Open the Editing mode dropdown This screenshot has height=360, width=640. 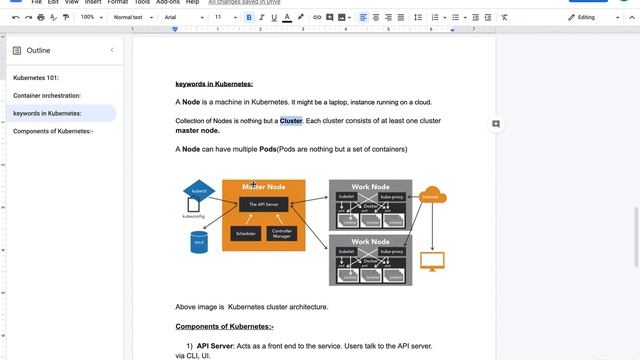point(594,18)
